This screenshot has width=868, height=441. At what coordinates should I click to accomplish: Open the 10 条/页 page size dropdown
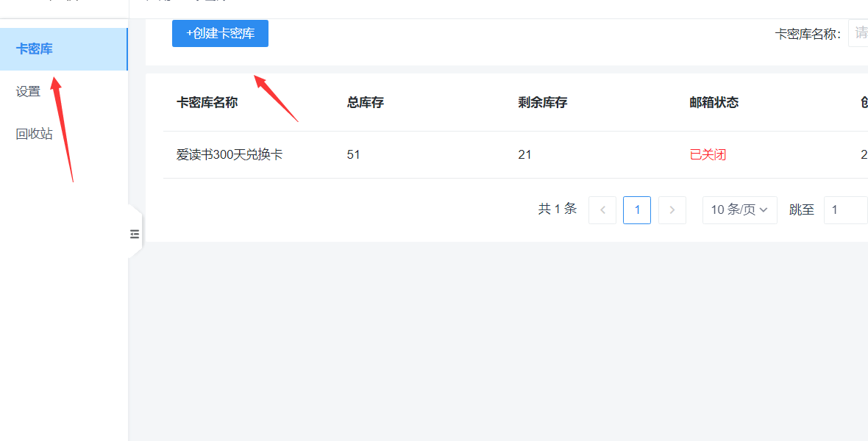pos(739,209)
